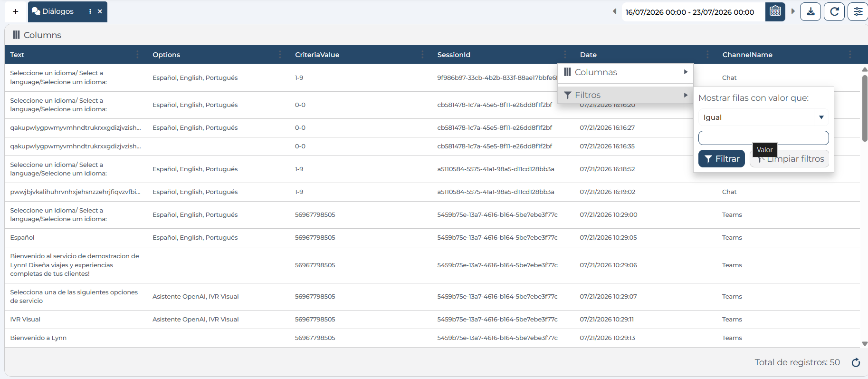Go to next date range arrow
Image resolution: width=868 pixels, height=379 pixels.
click(792, 11)
